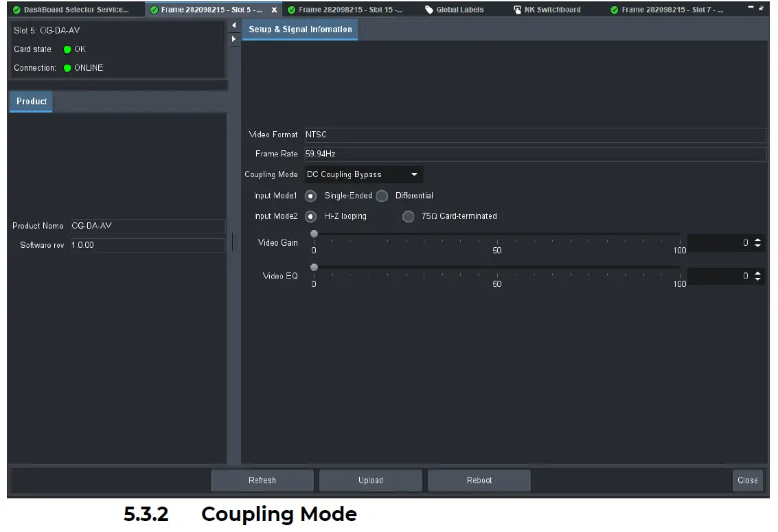This screenshot has height=532, width=778.
Task: Increase Video Gain with up arrow
Action: pos(757,240)
